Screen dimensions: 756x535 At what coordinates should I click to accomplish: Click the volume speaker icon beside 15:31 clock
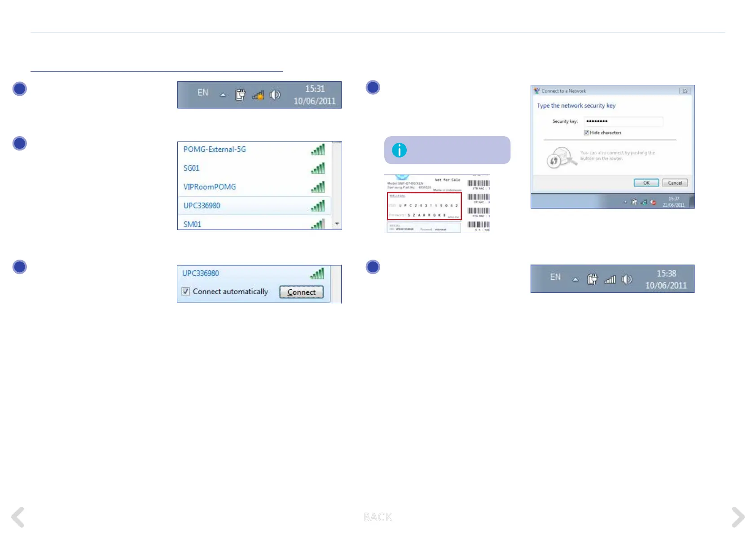click(x=275, y=95)
